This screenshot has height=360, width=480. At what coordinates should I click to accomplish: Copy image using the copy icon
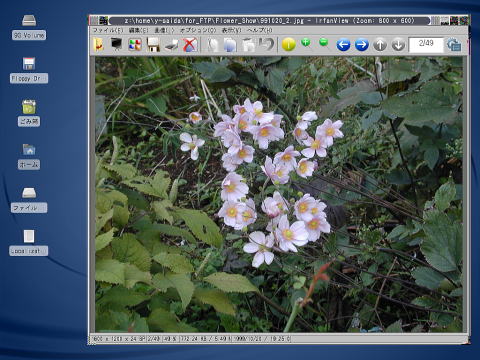[x=230, y=45]
